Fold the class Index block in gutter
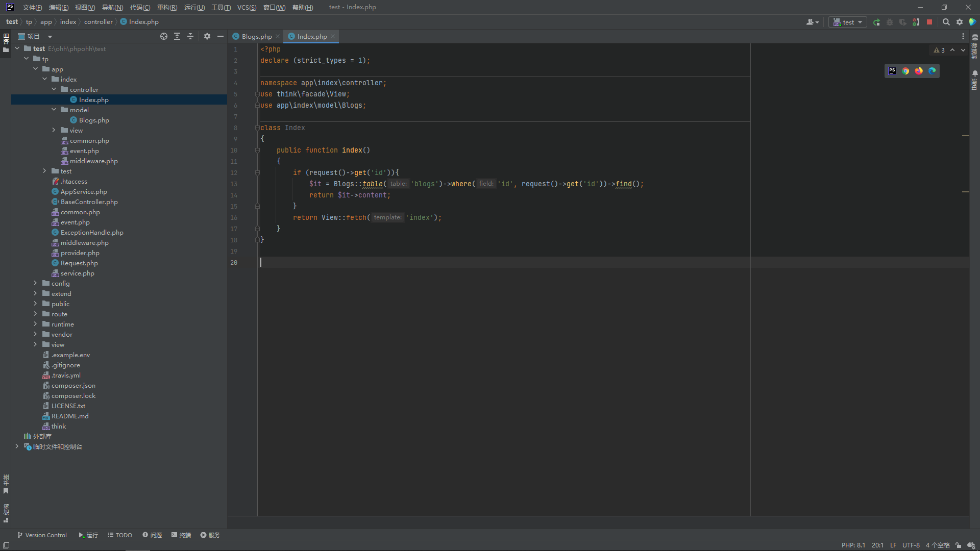The image size is (980, 551). (257, 128)
